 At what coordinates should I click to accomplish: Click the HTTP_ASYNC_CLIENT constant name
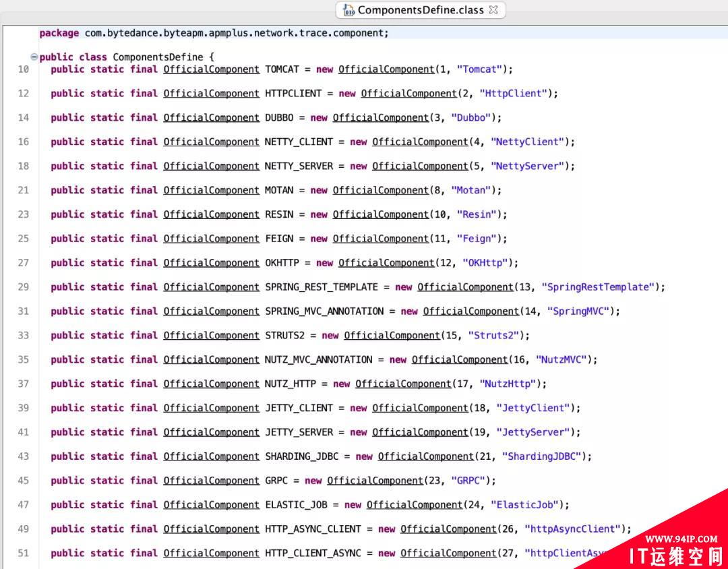click(313, 529)
